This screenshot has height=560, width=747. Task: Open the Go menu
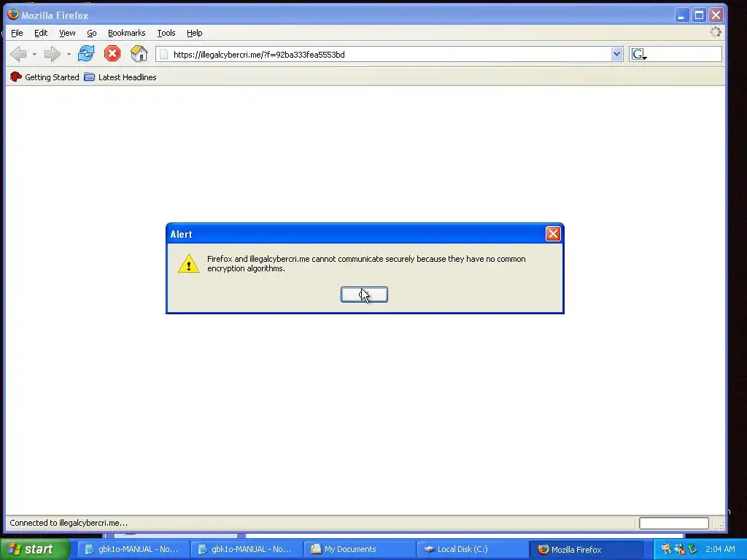point(92,33)
